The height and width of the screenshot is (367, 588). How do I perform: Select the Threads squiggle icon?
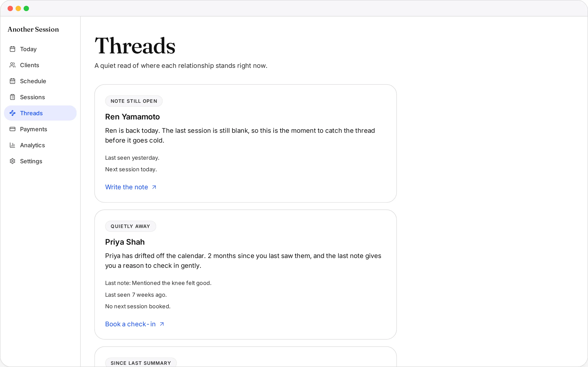coord(12,113)
